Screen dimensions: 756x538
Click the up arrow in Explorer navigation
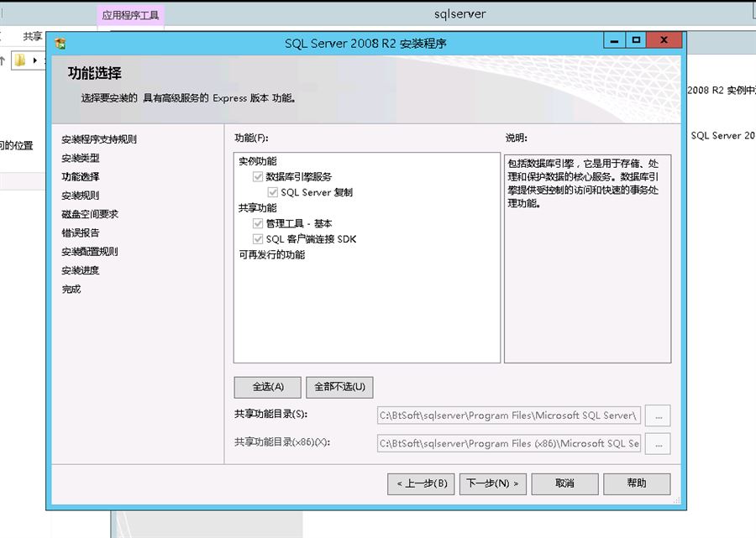pos(3,60)
